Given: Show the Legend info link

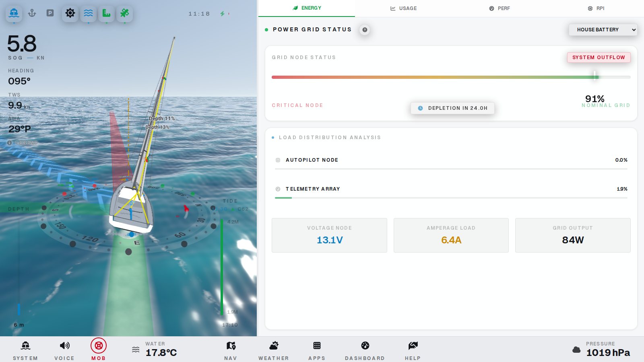Looking at the screenshot, I should click(23, 143).
